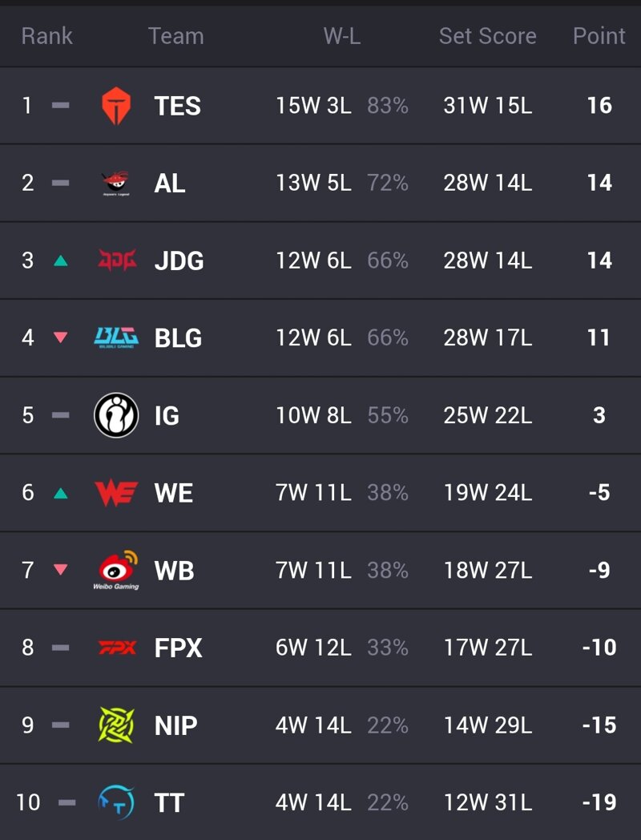Open the JDG team logo
The height and width of the screenshot is (840, 641).
coord(117,260)
